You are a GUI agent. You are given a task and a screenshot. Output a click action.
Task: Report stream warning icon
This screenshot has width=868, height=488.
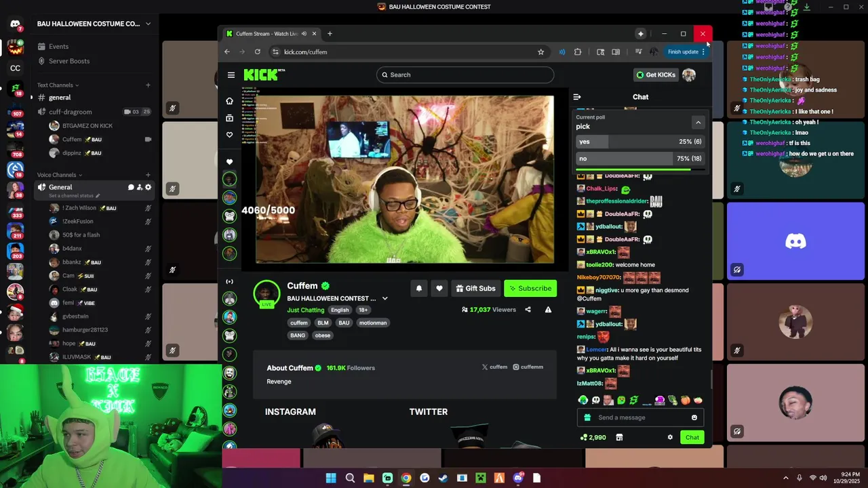point(548,310)
